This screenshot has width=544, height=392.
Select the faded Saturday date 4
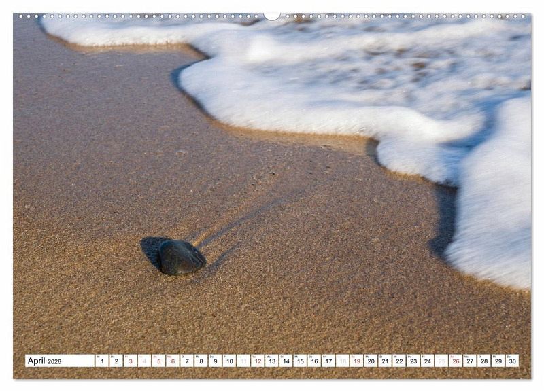tap(144, 361)
